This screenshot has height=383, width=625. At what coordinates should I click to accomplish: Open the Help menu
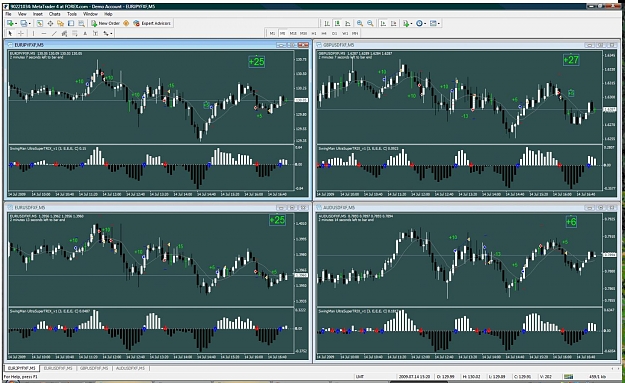tap(108, 14)
